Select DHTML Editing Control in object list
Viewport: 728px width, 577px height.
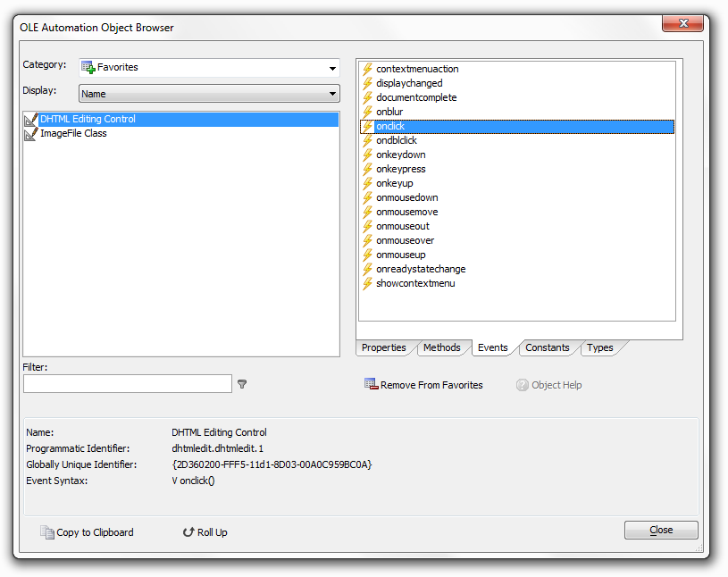tap(181, 120)
